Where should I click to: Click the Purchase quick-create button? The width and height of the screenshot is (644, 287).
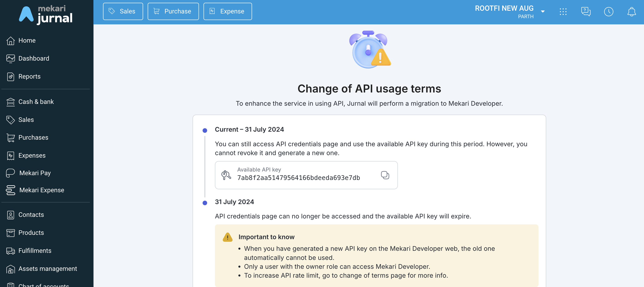pyautogui.click(x=173, y=11)
